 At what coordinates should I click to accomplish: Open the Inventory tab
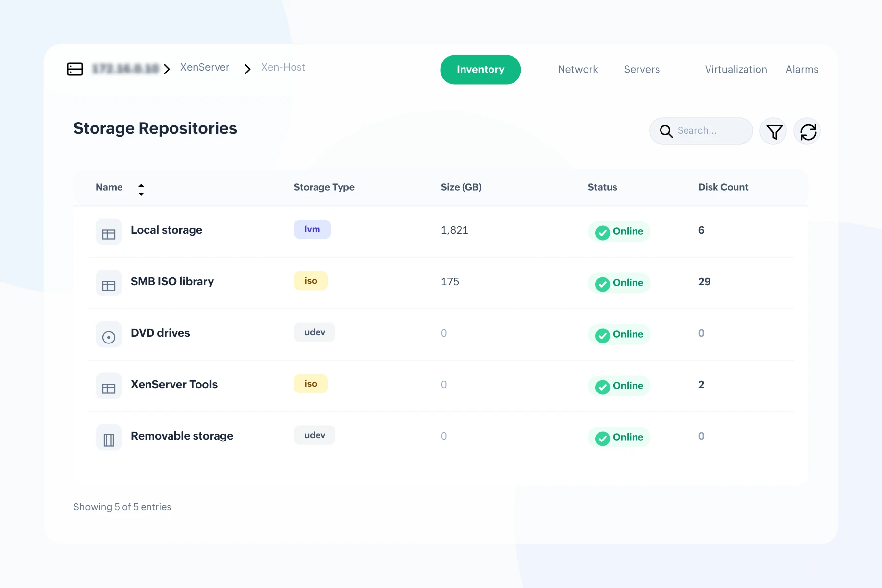[x=480, y=70]
